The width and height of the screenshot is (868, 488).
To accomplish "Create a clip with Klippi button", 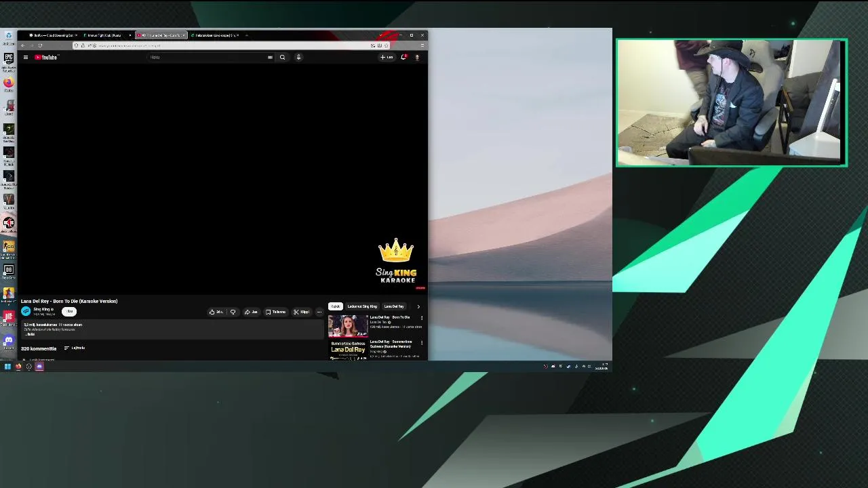I will (x=301, y=312).
